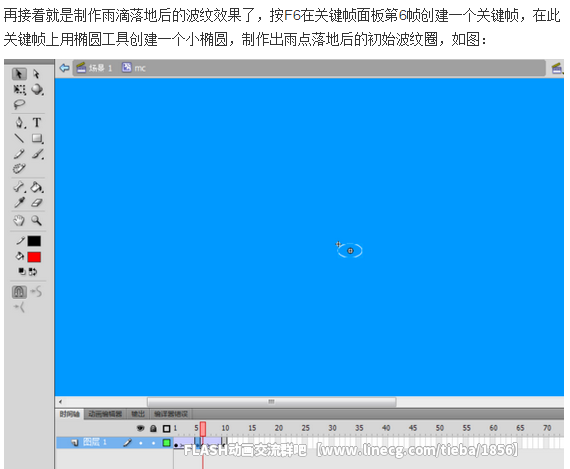Click the small ellipse on stage
Screen dimensions: 570x469
tap(350, 250)
